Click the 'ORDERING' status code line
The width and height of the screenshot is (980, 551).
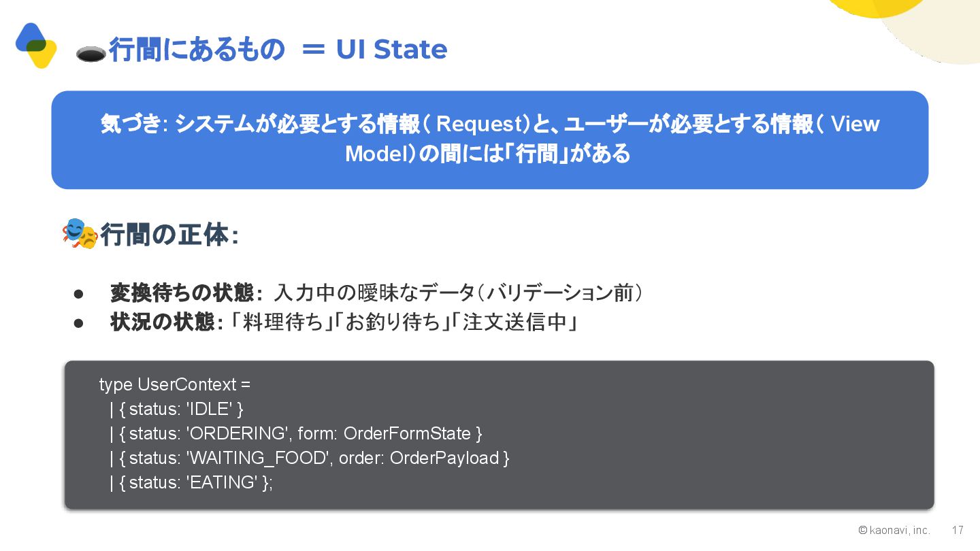coord(295,433)
